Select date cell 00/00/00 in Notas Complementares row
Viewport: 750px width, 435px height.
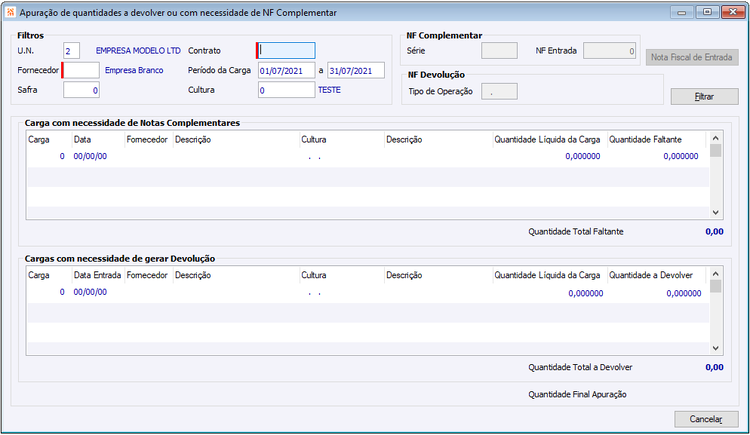90,156
